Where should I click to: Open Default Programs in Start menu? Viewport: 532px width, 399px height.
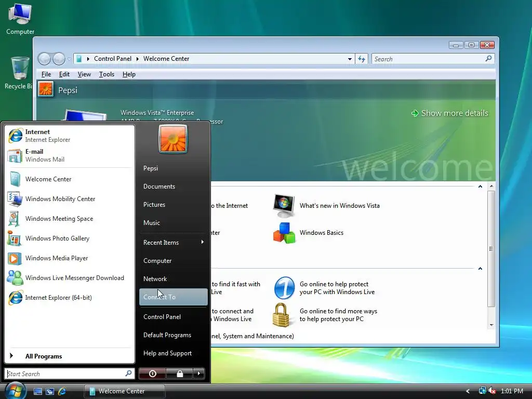tap(174, 335)
